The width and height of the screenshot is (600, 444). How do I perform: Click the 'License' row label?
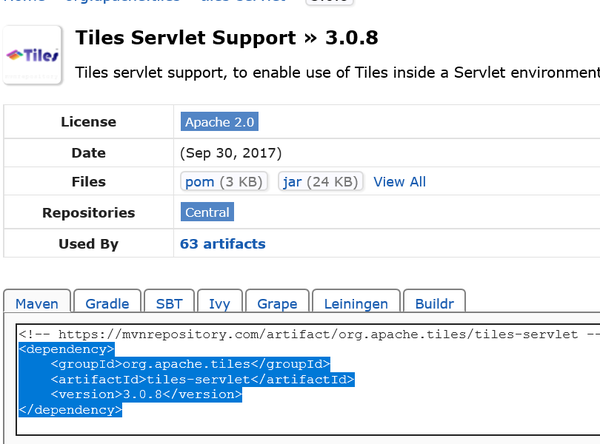point(88,122)
